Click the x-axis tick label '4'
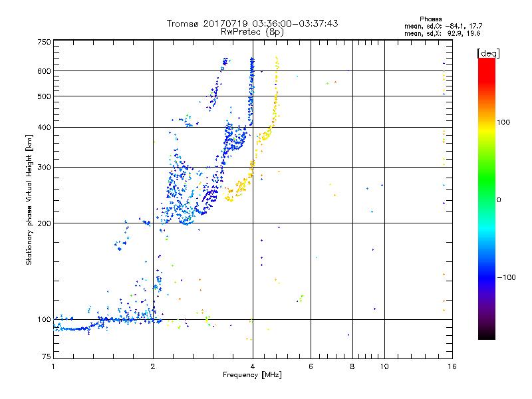Image resolution: width=532 pixels, height=399 pixels. coord(253,366)
